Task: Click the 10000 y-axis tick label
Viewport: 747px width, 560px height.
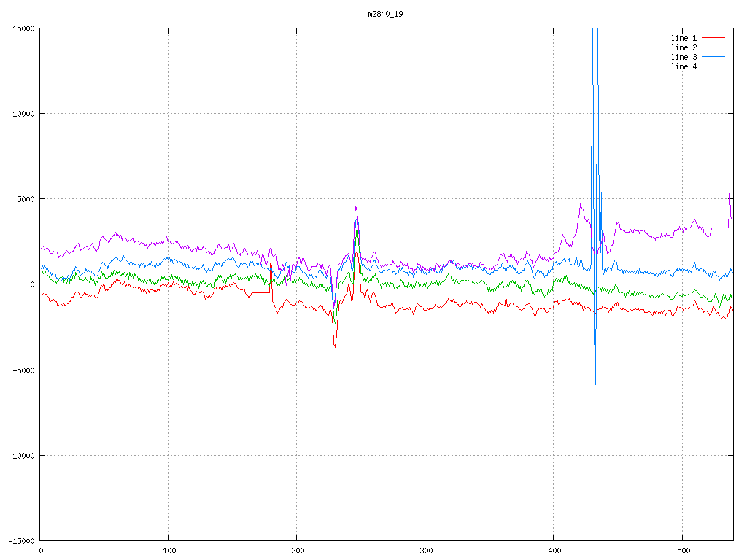Action: (23, 114)
